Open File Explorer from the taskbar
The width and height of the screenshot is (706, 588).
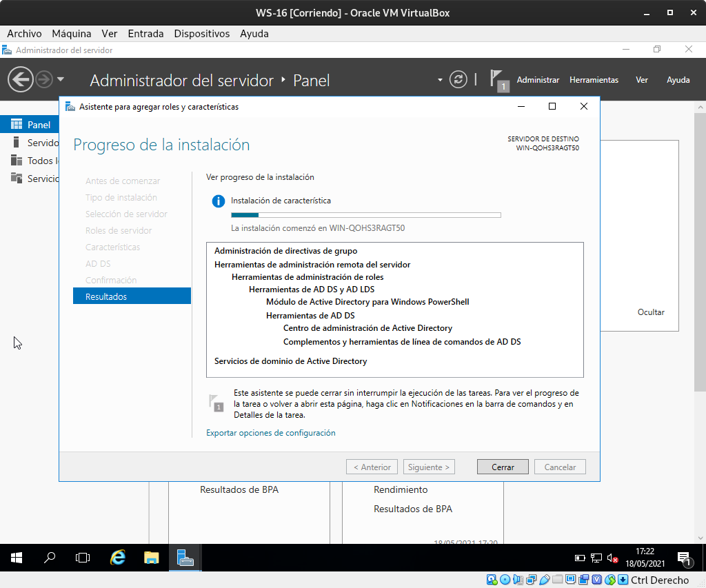[x=152, y=558]
